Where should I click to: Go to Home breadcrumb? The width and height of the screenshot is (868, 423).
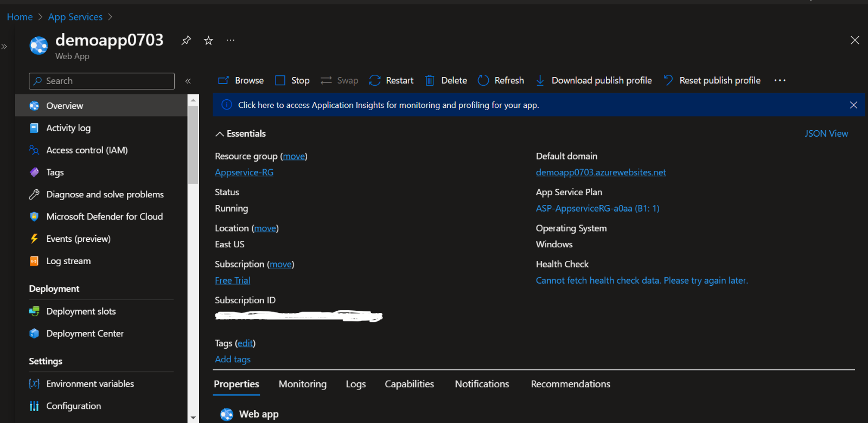[x=20, y=17]
